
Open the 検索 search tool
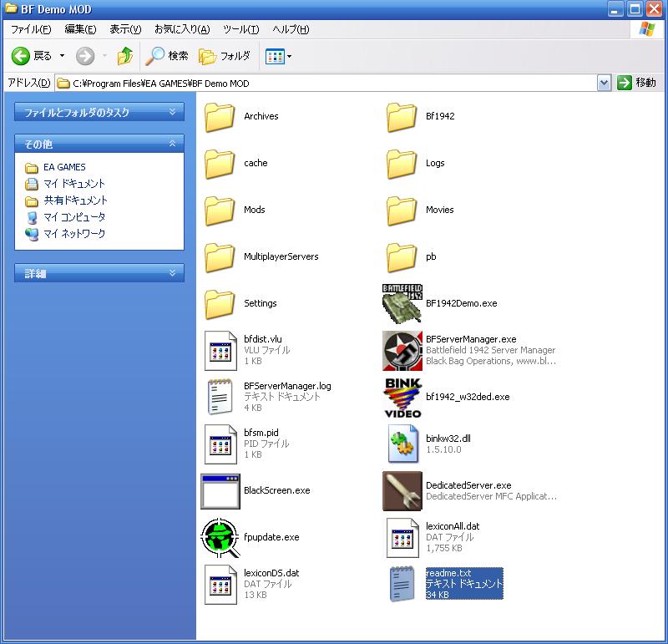(x=167, y=56)
